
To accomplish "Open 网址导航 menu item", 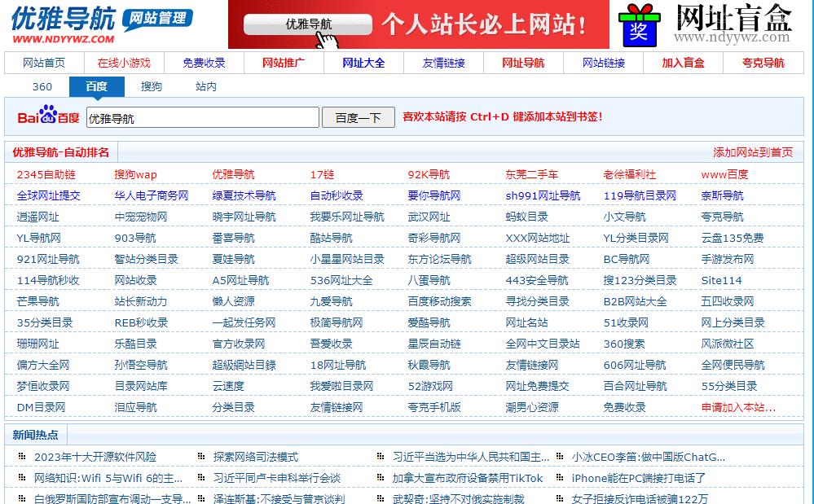I will tap(523, 63).
